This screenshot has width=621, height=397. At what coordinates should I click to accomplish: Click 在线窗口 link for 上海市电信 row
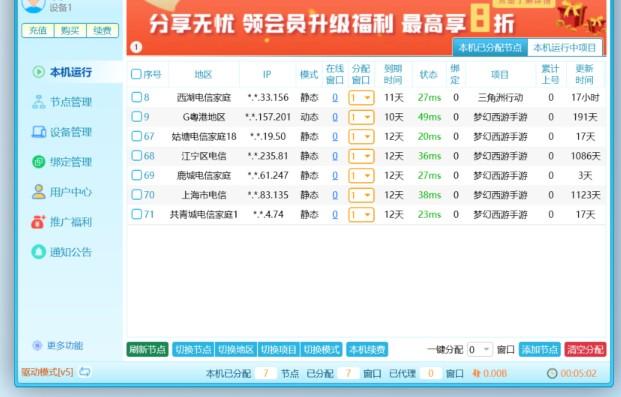(x=335, y=195)
